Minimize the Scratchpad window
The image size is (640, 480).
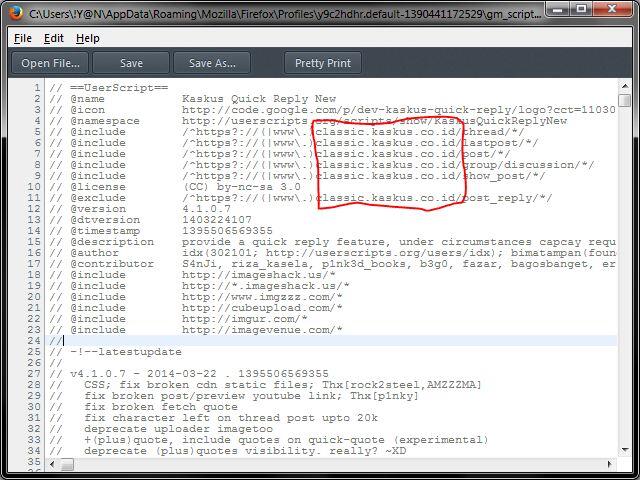point(558,9)
